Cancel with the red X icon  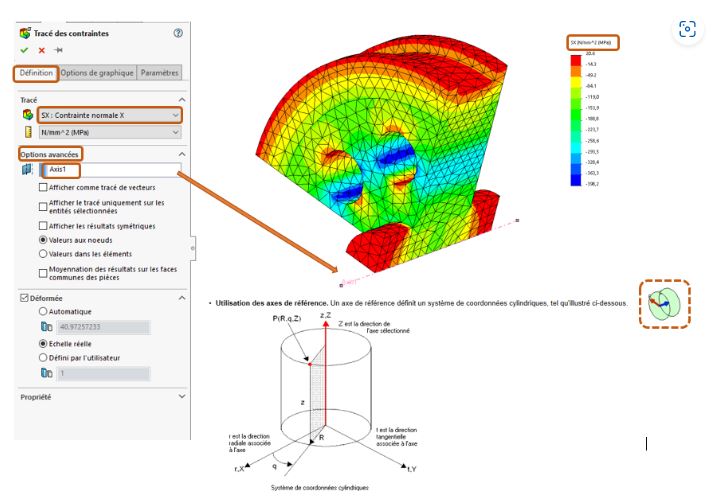tap(42, 50)
